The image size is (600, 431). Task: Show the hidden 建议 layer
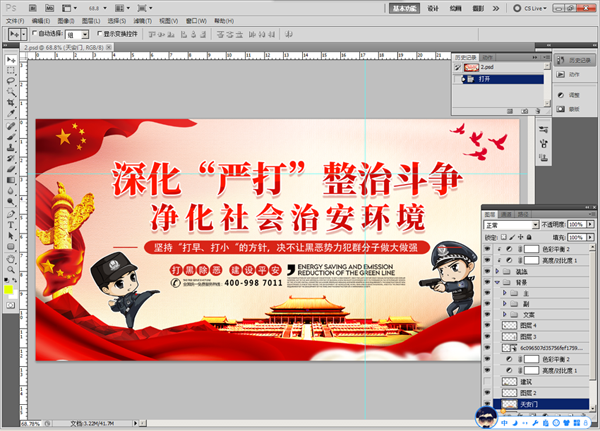(487, 382)
